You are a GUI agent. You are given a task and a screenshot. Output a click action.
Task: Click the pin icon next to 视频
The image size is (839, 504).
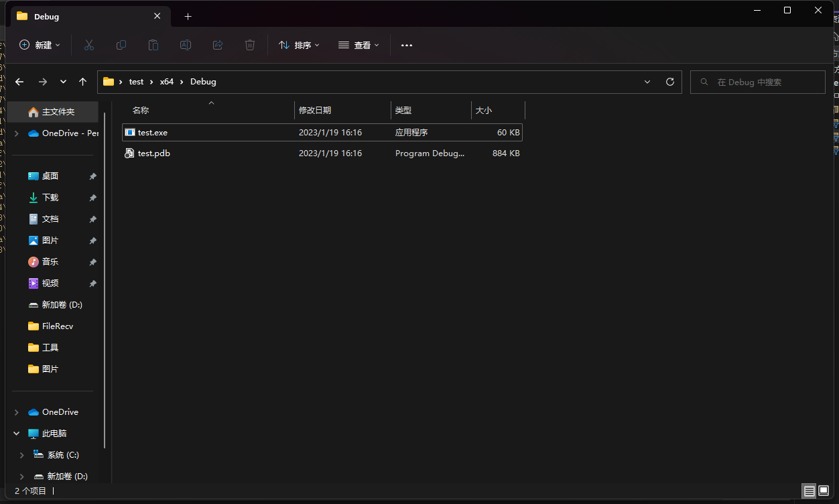click(92, 283)
